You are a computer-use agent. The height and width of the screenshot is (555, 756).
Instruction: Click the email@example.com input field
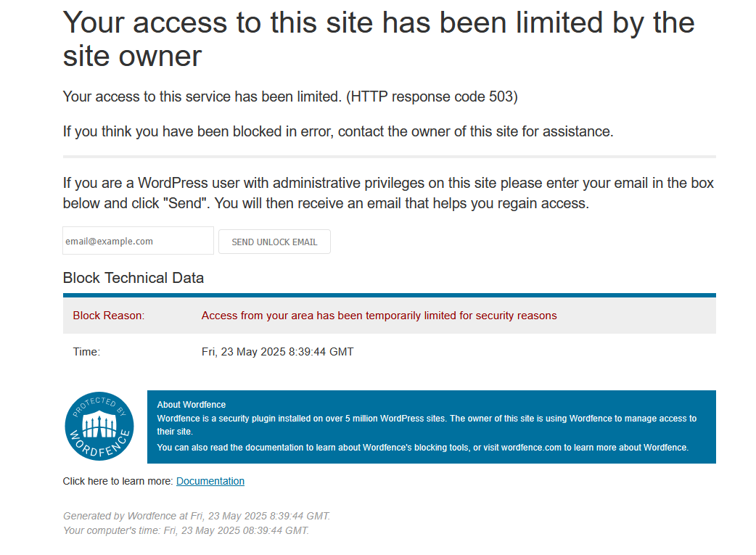point(138,241)
